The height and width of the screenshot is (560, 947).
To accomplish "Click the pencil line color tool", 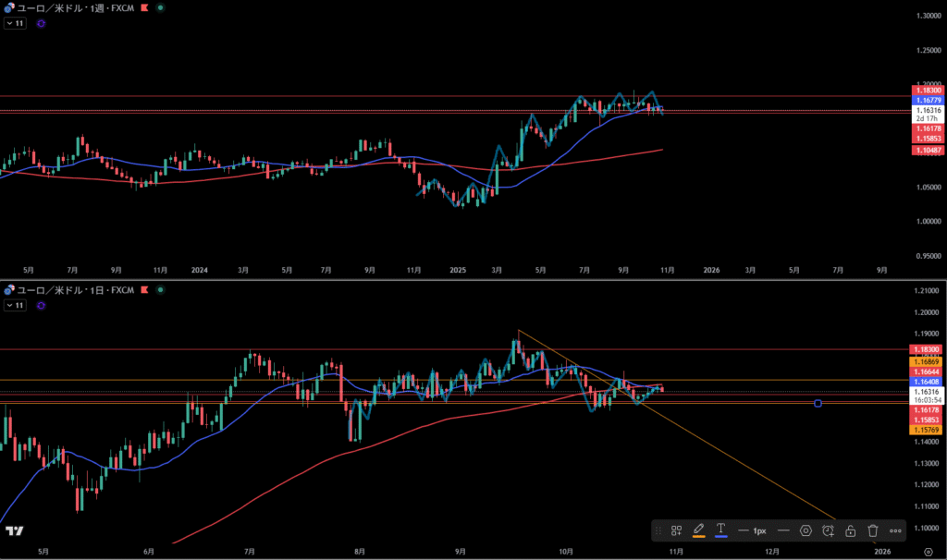I will [x=698, y=530].
